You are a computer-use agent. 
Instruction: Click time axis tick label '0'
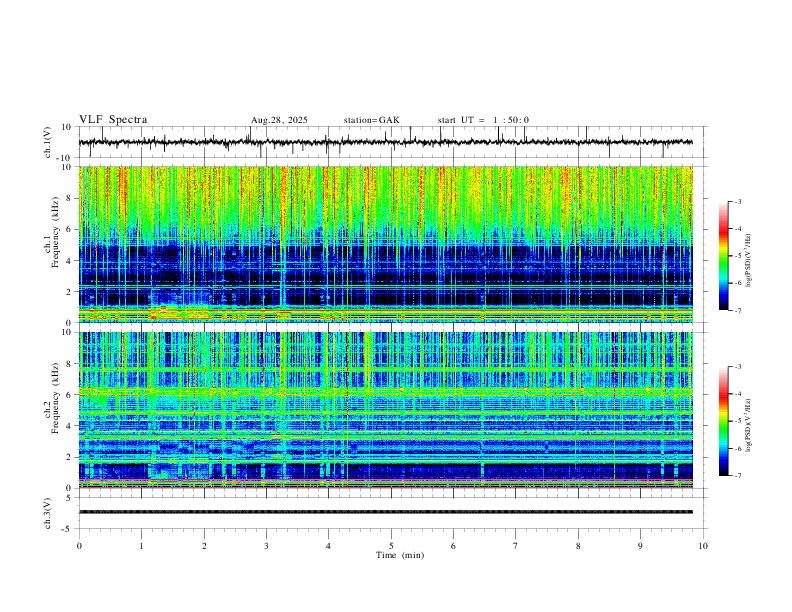pos(79,546)
